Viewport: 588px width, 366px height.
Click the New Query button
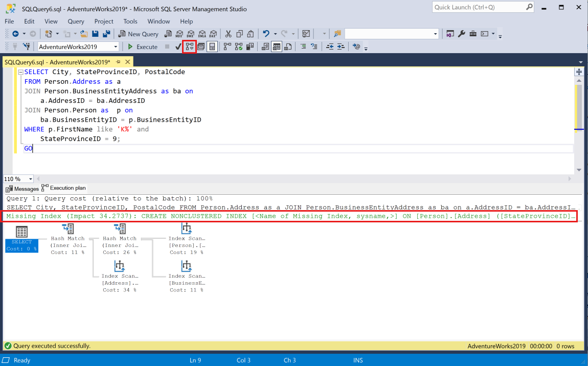tap(139, 34)
